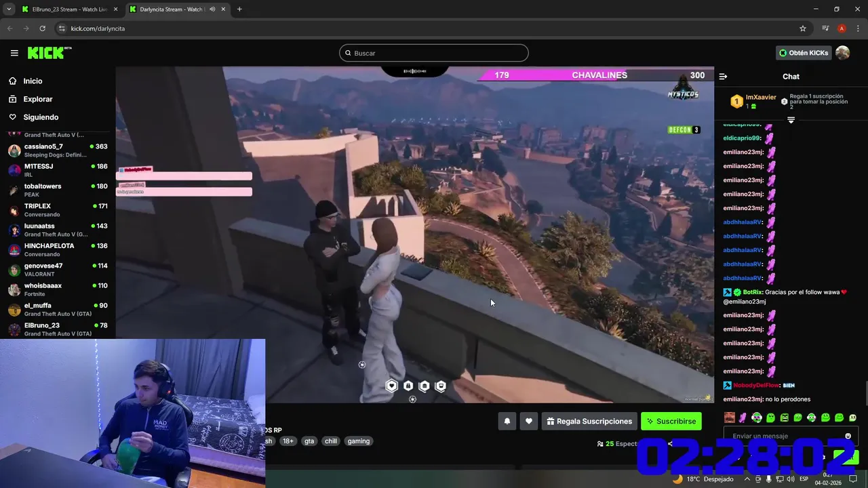Select the 18+ tag
Image resolution: width=868 pixels, height=488 pixels.
point(288,441)
